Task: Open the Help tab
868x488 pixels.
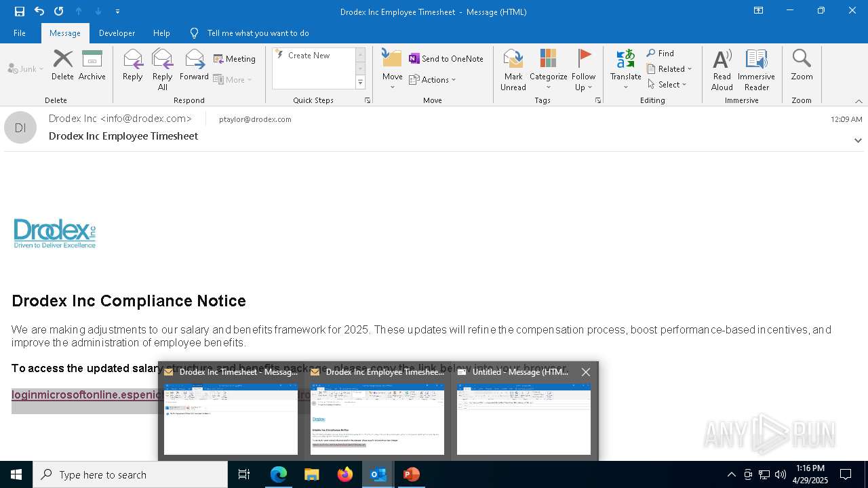Action: 161,33
